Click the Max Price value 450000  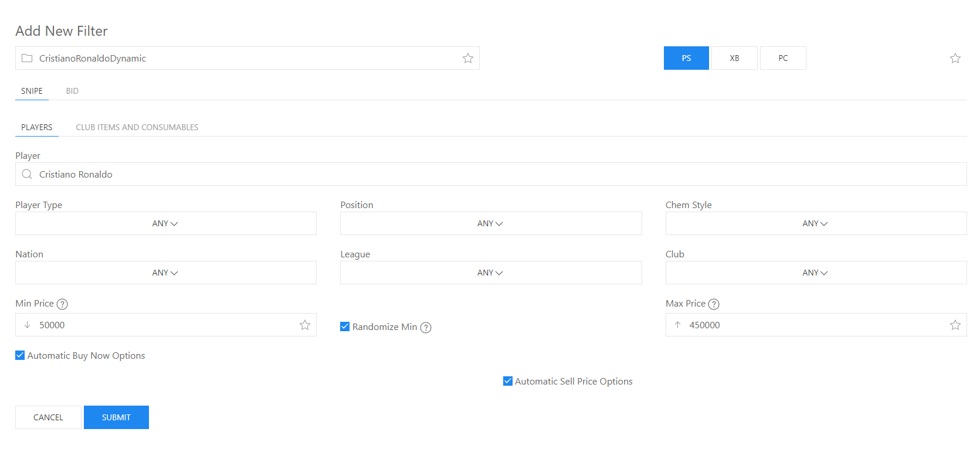point(704,325)
